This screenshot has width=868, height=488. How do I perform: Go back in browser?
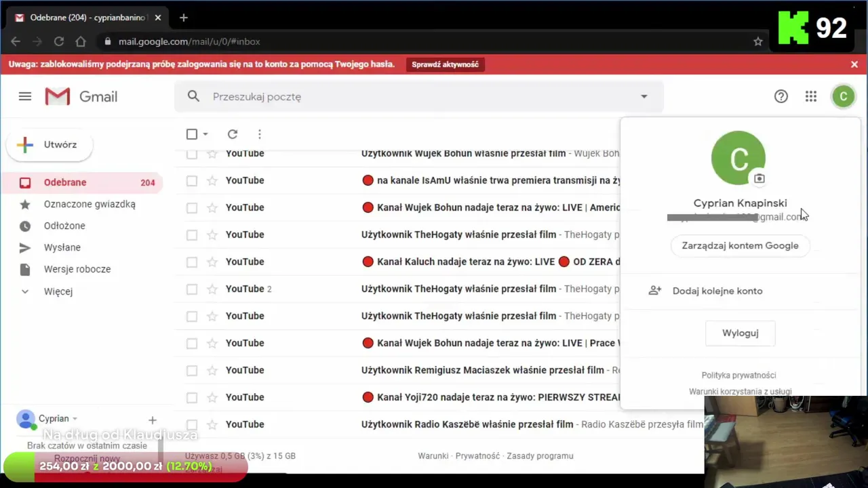tap(16, 41)
